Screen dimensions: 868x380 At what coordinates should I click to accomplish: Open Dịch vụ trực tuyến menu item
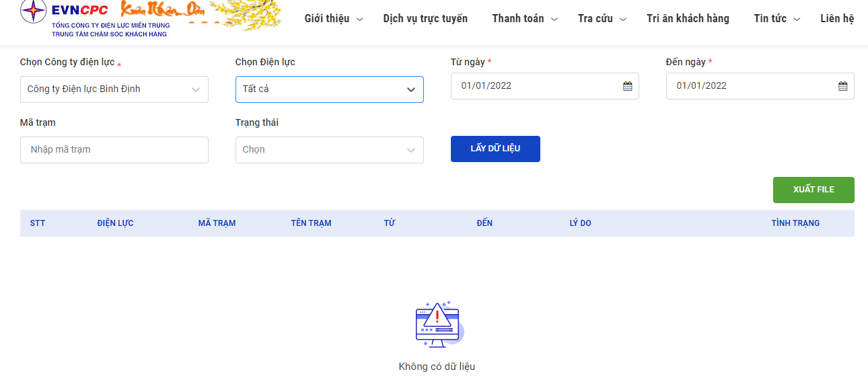click(x=425, y=19)
